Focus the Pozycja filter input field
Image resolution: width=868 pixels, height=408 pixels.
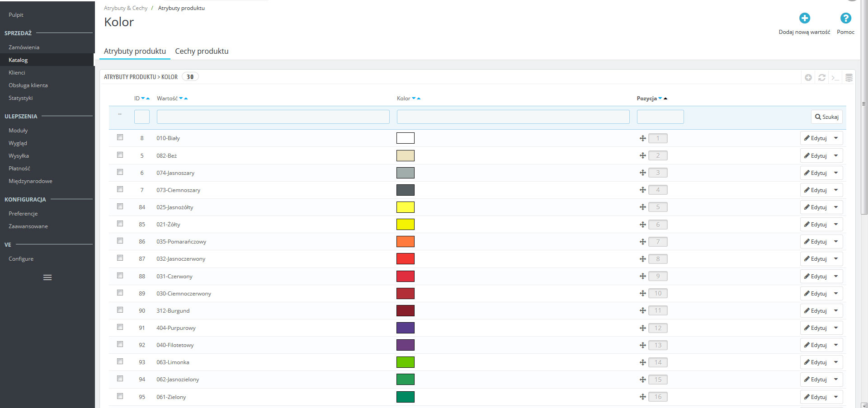pyautogui.click(x=660, y=117)
